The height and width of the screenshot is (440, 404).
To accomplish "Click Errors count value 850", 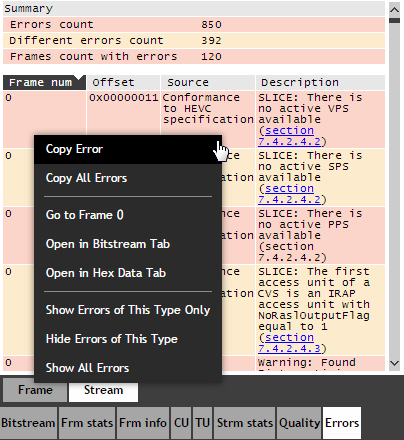I will (211, 25).
